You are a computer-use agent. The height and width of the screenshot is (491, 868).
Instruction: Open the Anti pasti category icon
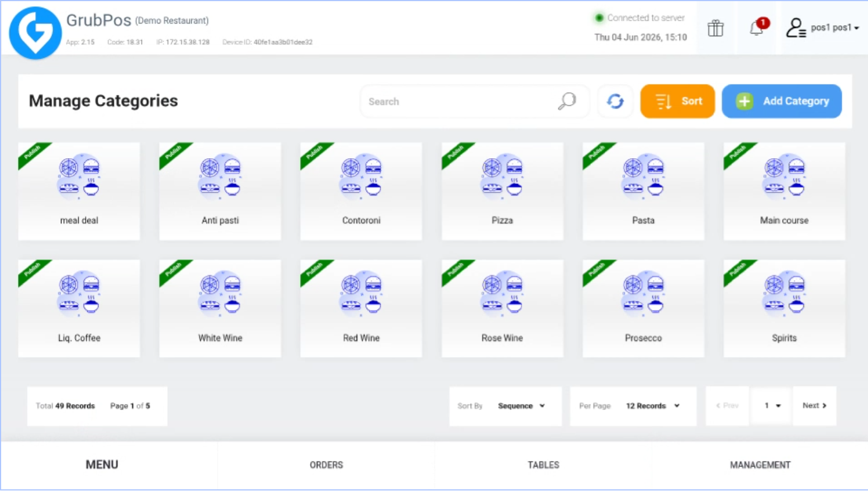(220, 177)
